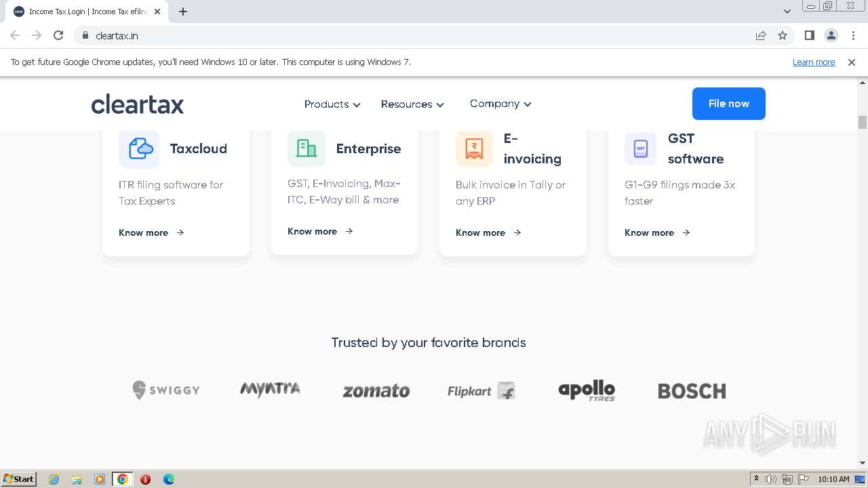Click the Taxcloud card heading
Image resolution: width=868 pixels, height=488 pixels.
coord(198,148)
